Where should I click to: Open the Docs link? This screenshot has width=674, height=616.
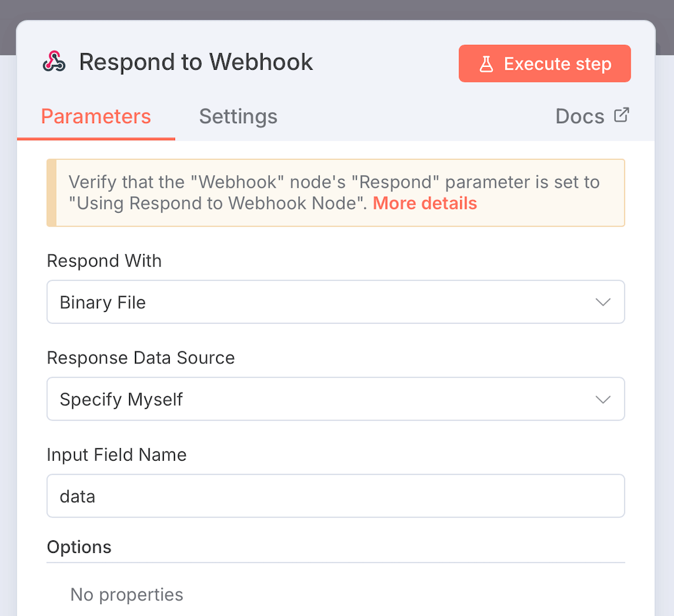(x=580, y=116)
